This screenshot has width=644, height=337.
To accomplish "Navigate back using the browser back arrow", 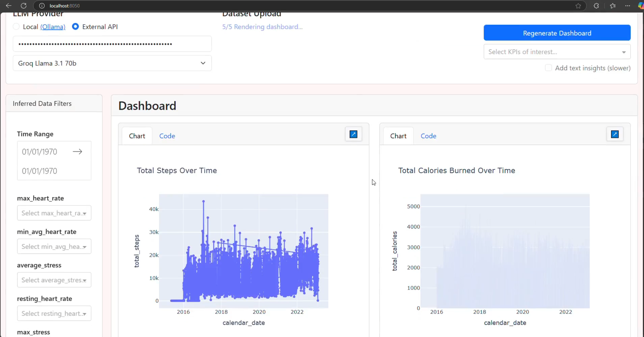I will click(x=8, y=6).
